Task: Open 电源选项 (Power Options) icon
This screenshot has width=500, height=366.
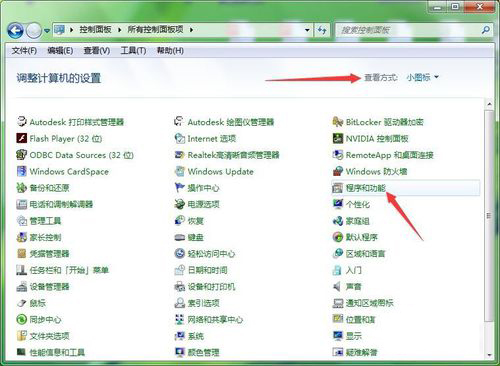Action: 179,204
